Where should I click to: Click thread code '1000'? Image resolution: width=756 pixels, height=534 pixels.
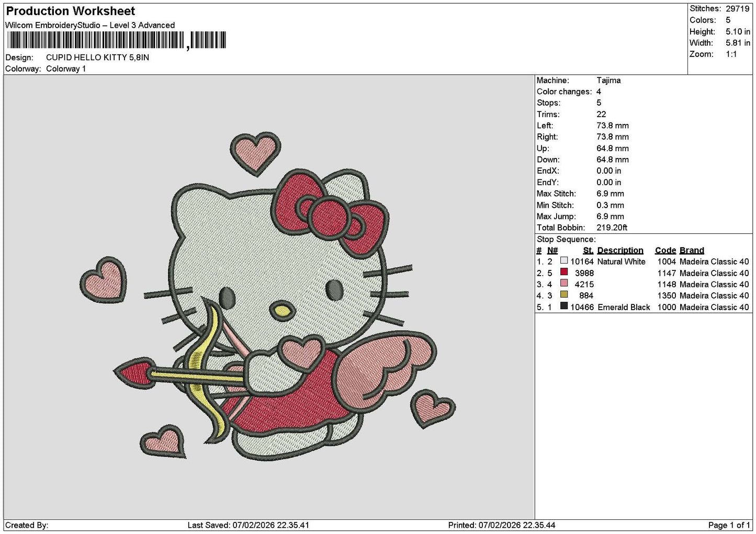[667, 308]
